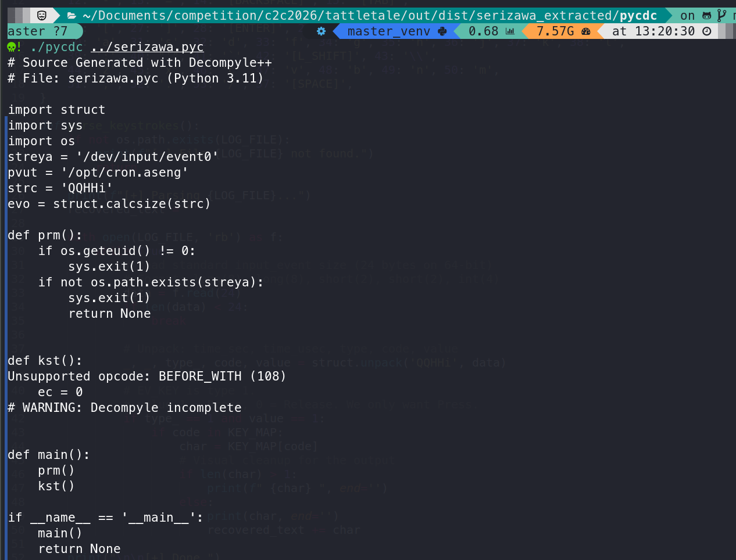Click the clock icon after 13:20:30
Image resolution: width=736 pixels, height=560 pixels.
(x=707, y=31)
